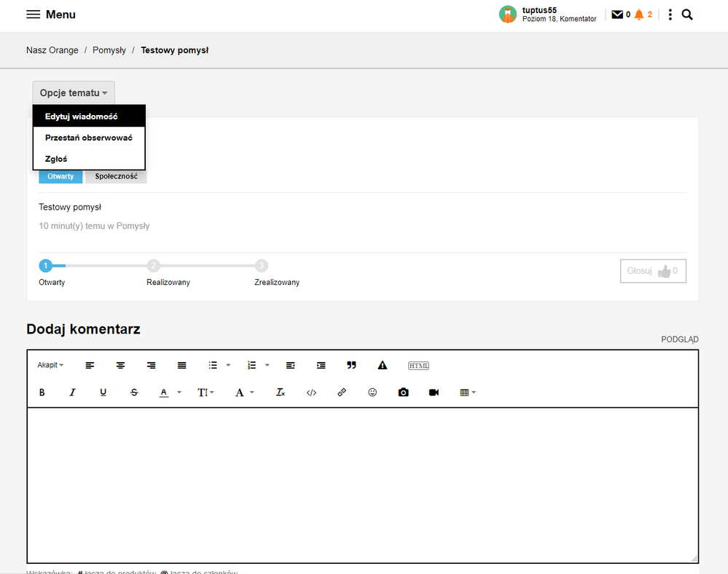Click the insert photo camera icon
The height and width of the screenshot is (574, 728).
403,393
